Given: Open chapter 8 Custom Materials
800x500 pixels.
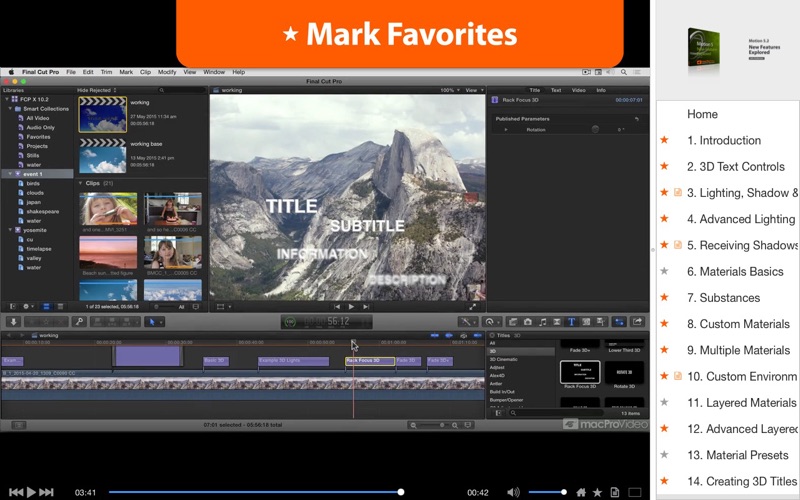Looking at the screenshot, I should point(738,323).
